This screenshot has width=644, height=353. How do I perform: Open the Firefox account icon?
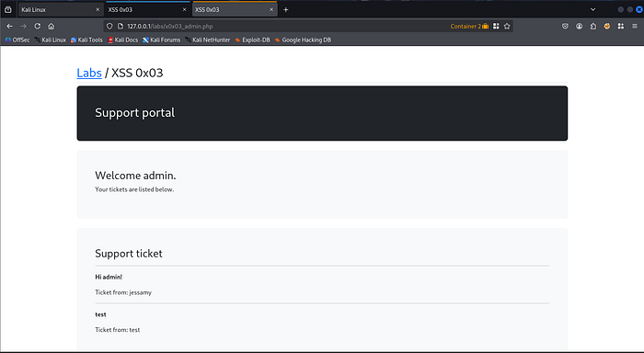click(580, 27)
